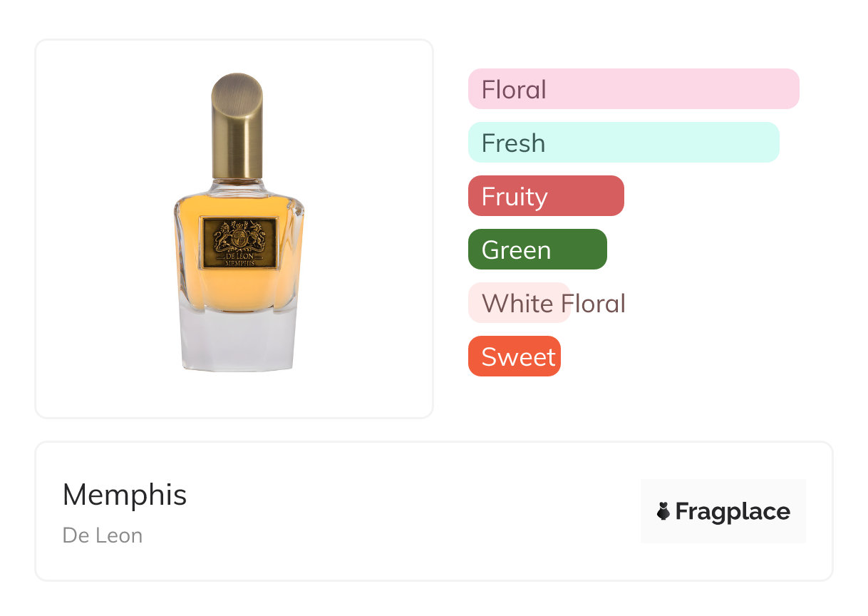Click the word Floral in the top accord
Viewport: 868px width, 616px height.
point(514,90)
